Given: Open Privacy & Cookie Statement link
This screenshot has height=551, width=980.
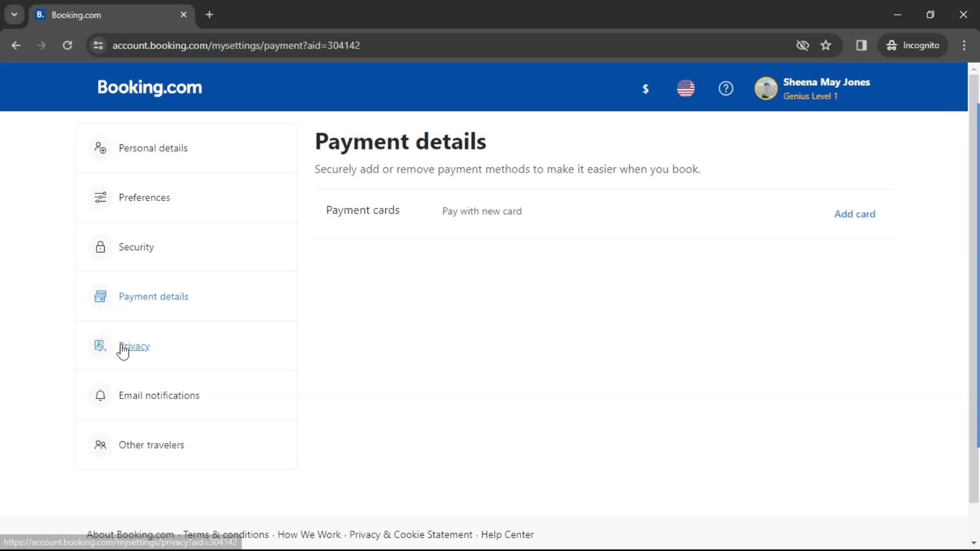Looking at the screenshot, I should point(411,534).
